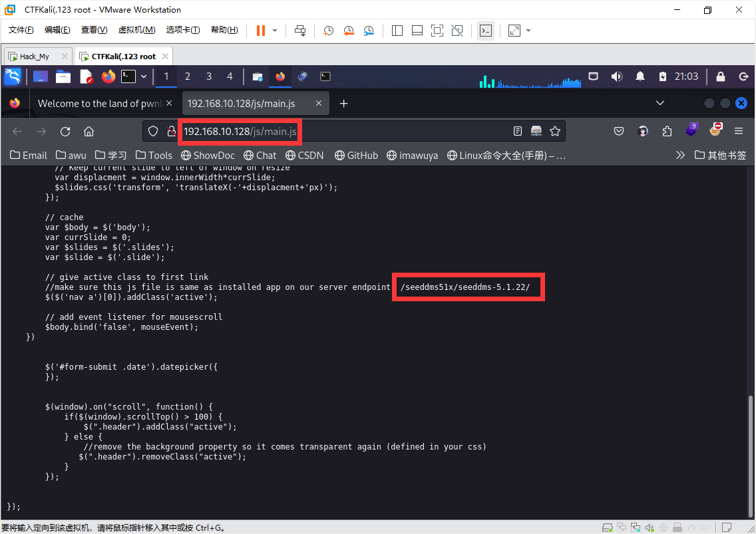The height and width of the screenshot is (534, 756).
Task: Open the GitHub bookmark
Action: coord(356,155)
